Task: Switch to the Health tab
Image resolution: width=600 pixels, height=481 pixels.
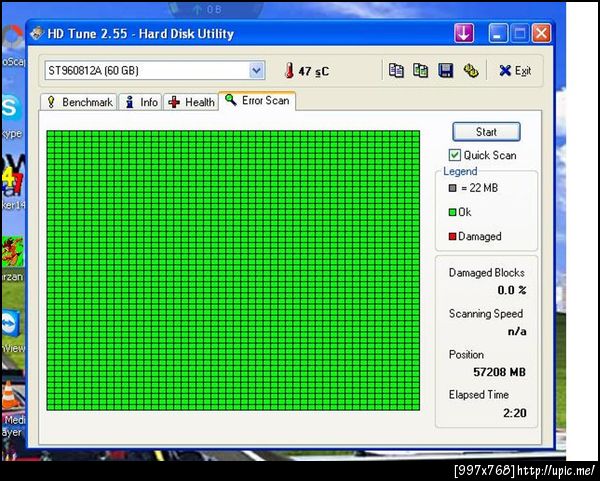Action: point(191,102)
